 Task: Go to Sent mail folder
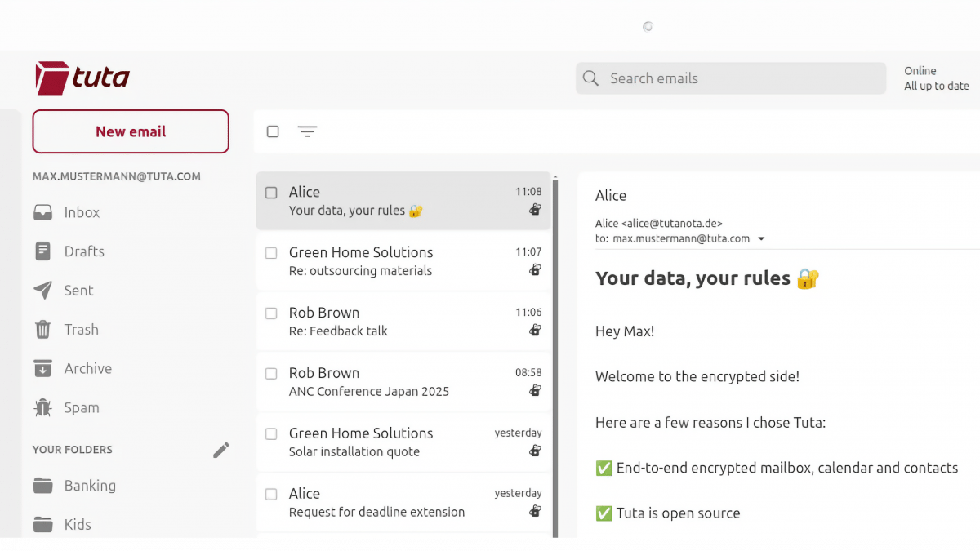point(78,291)
